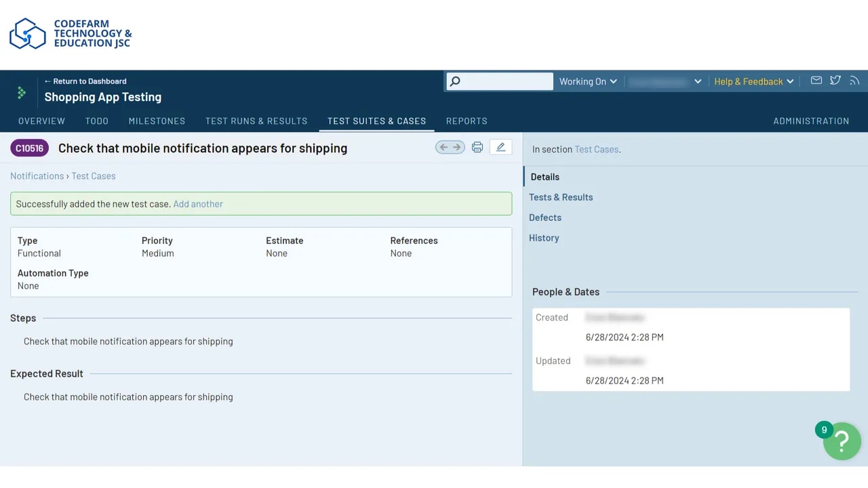This screenshot has width=868, height=488.
Task: Open the RSS feed icon
Action: click(x=854, y=81)
